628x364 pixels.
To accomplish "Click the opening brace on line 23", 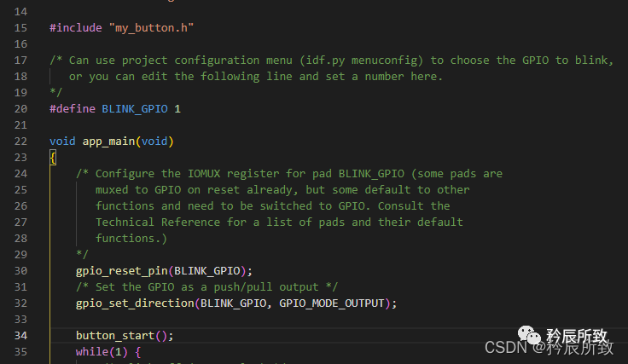I will click(x=53, y=158).
